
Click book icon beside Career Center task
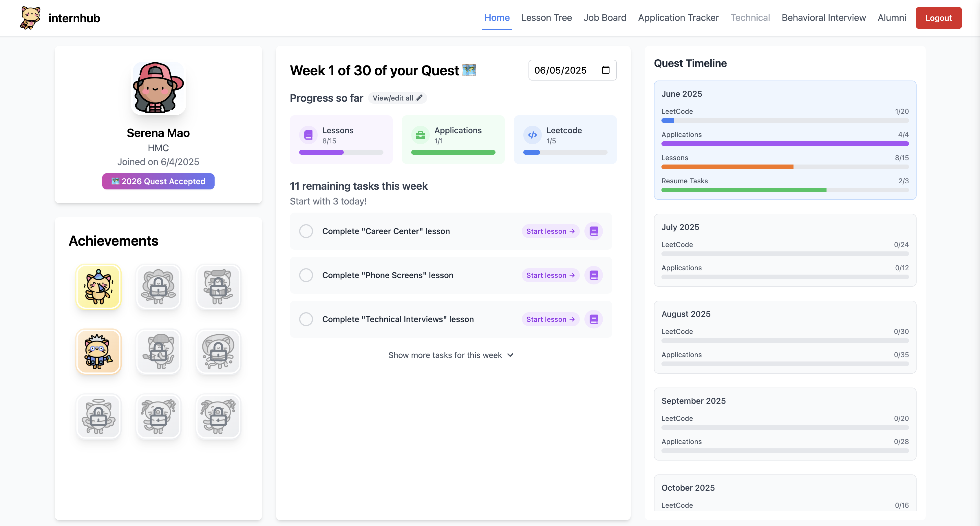coord(593,231)
